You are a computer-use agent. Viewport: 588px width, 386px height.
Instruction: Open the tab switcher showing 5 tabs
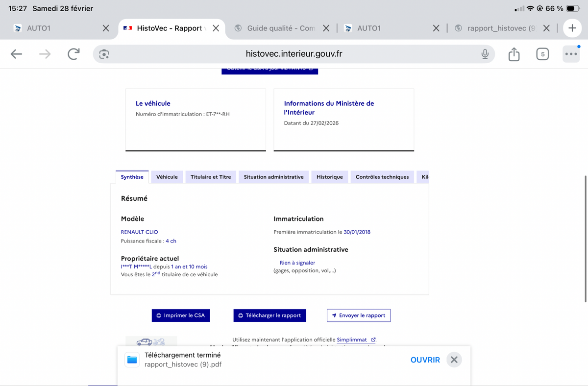coord(542,54)
